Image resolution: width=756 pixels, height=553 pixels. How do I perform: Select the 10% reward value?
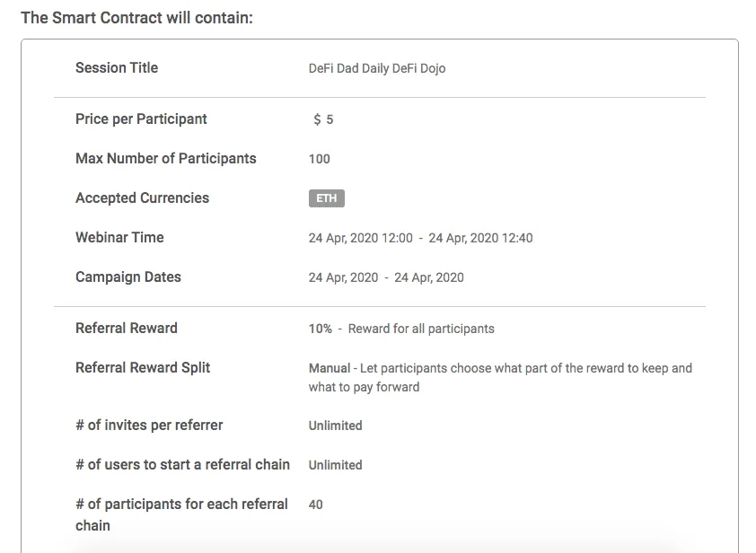coord(321,329)
